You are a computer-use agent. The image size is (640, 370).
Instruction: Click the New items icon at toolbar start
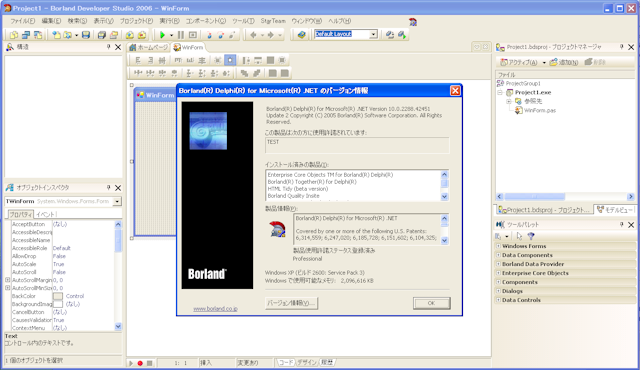(x=14, y=35)
